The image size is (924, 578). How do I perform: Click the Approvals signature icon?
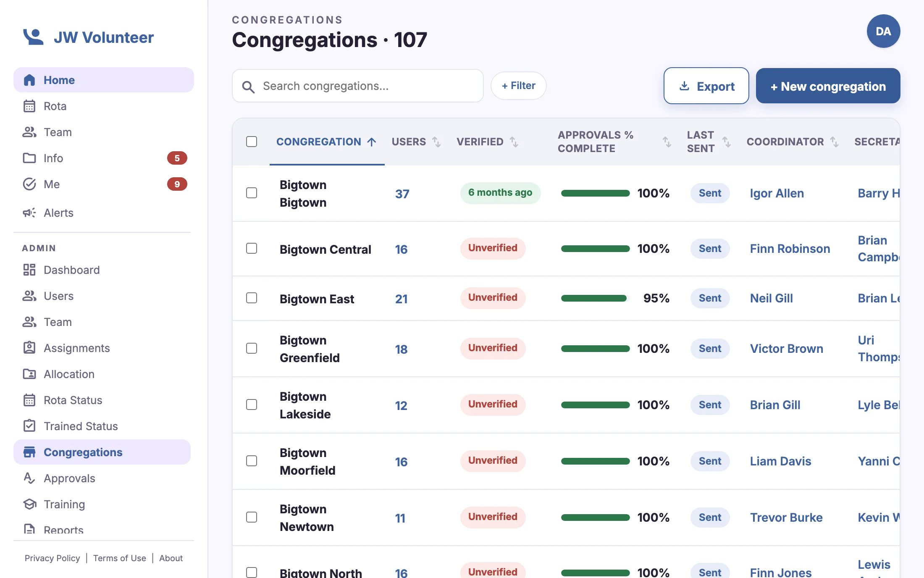tap(29, 478)
